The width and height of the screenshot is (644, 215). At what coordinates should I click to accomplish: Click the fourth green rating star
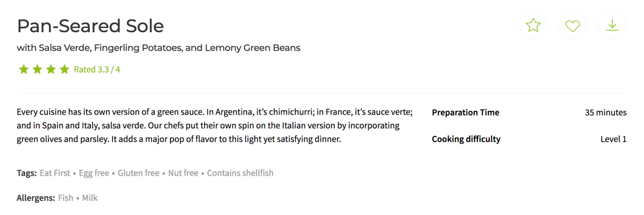tap(65, 69)
